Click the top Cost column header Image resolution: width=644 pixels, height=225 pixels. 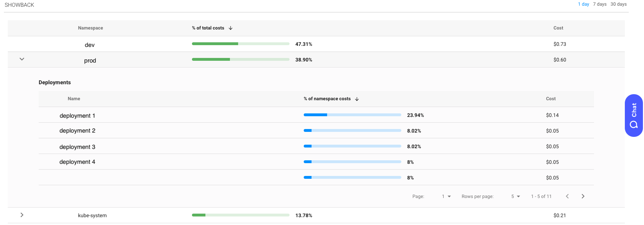(x=558, y=28)
